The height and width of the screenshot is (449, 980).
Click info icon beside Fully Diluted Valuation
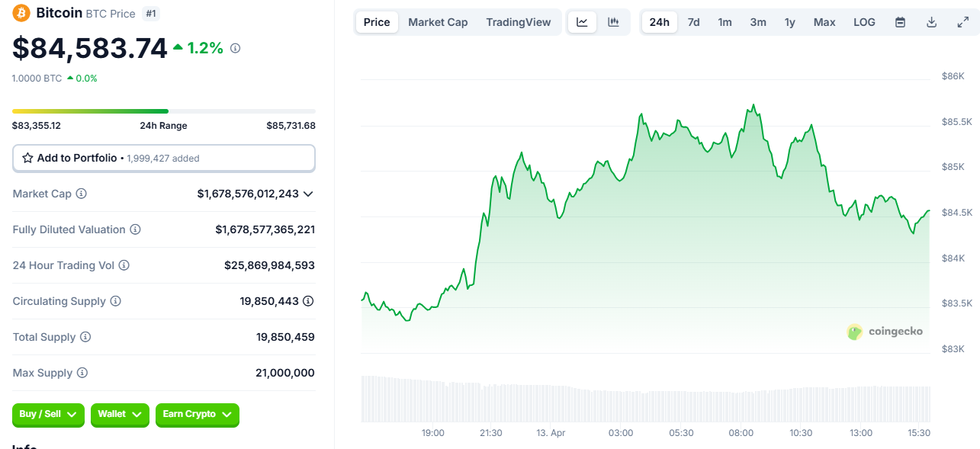coord(135,229)
